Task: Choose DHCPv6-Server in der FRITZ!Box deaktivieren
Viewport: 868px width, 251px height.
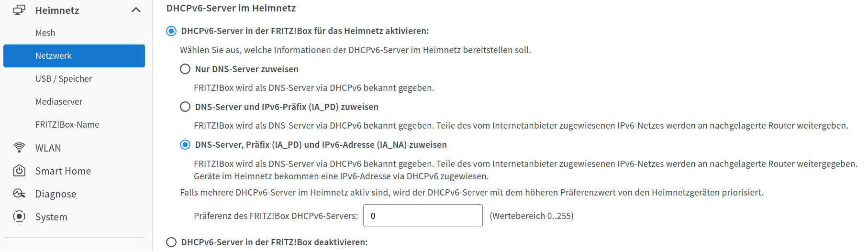Action: click(171, 242)
